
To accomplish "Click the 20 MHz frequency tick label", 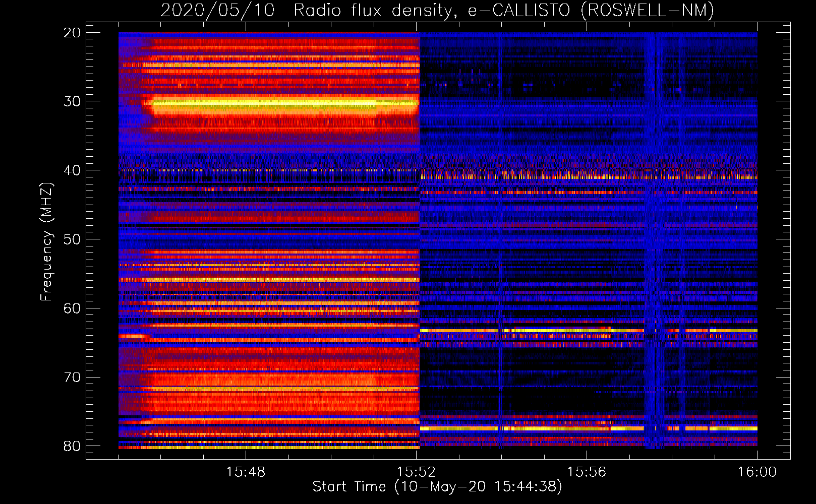I will (x=72, y=33).
